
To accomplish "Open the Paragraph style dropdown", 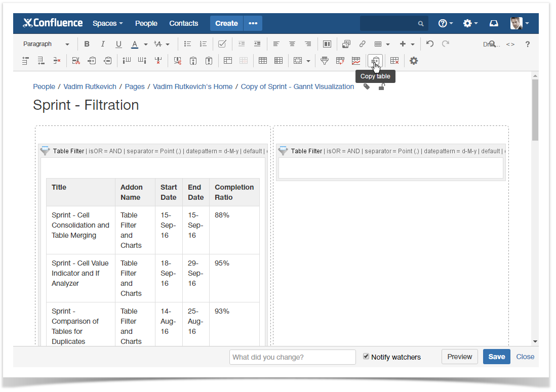I will [x=46, y=44].
